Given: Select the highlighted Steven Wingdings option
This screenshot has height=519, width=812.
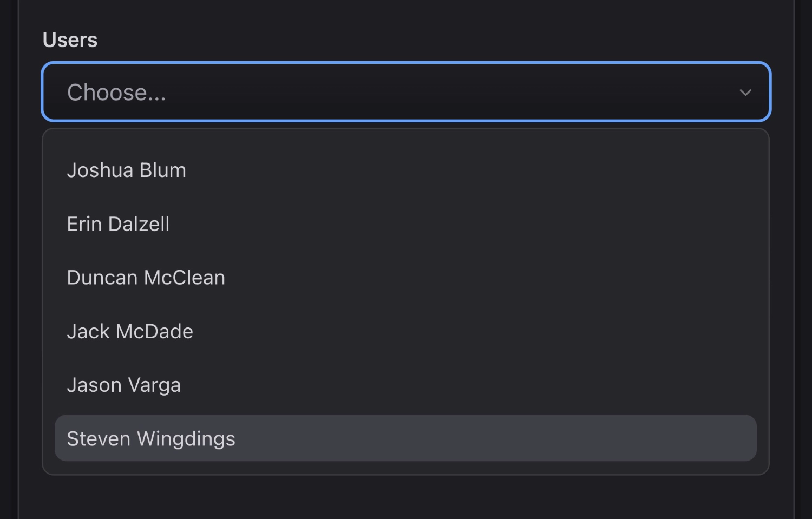Looking at the screenshot, I should tap(151, 438).
